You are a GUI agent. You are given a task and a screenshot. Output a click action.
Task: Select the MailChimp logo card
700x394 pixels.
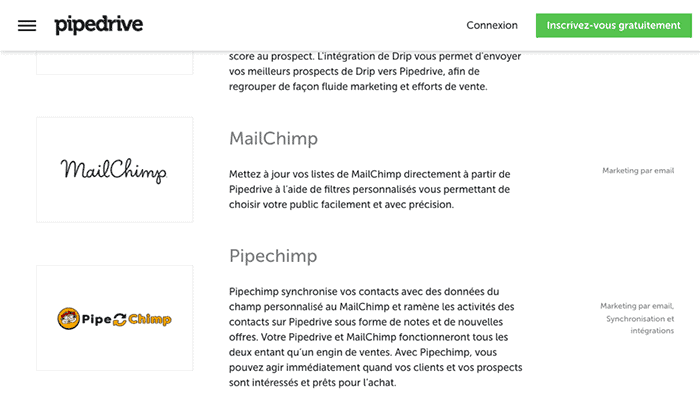tap(115, 170)
